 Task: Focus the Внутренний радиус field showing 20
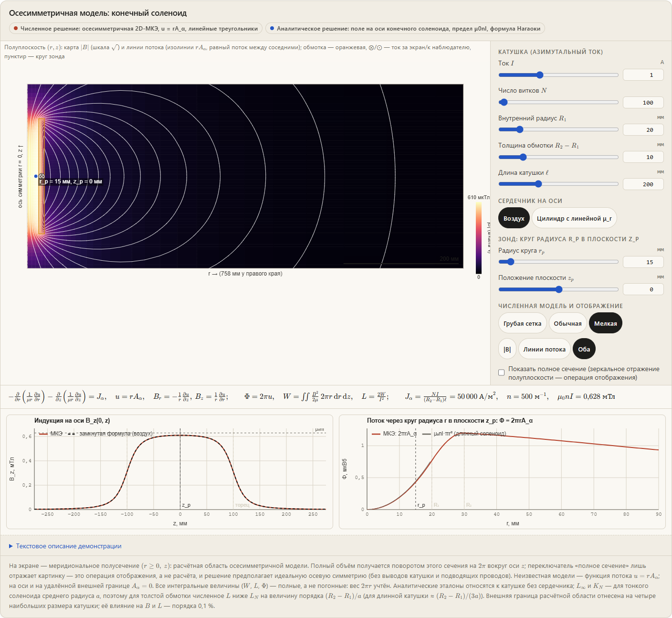643,129
